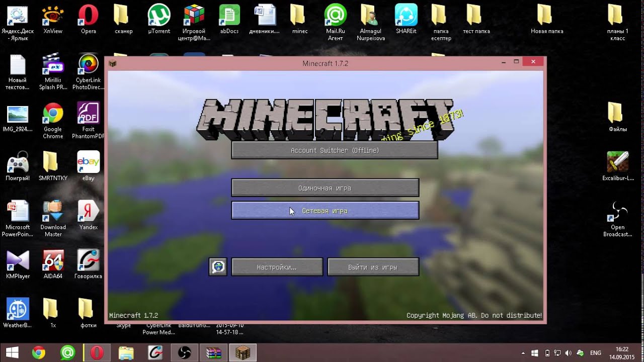
Task: Select the Файлы folder on desktop
Action: (617, 117)
